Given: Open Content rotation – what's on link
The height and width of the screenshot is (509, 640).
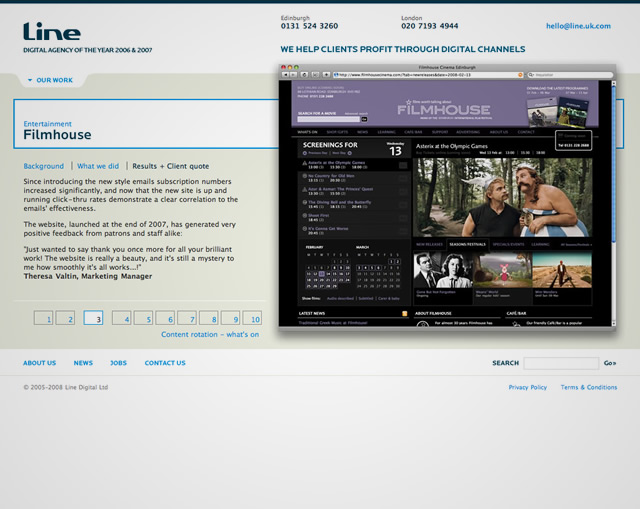Looking at the screenshot, I should point(210,334).
